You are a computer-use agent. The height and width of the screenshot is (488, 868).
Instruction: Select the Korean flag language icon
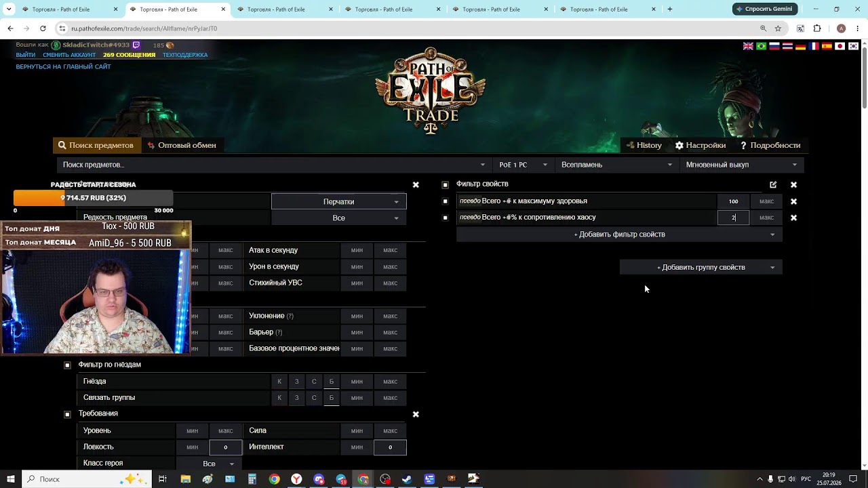[x=853, y=46]
